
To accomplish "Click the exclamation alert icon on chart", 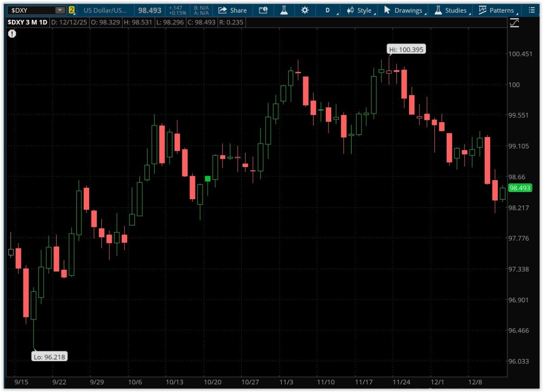I will 12,33.
